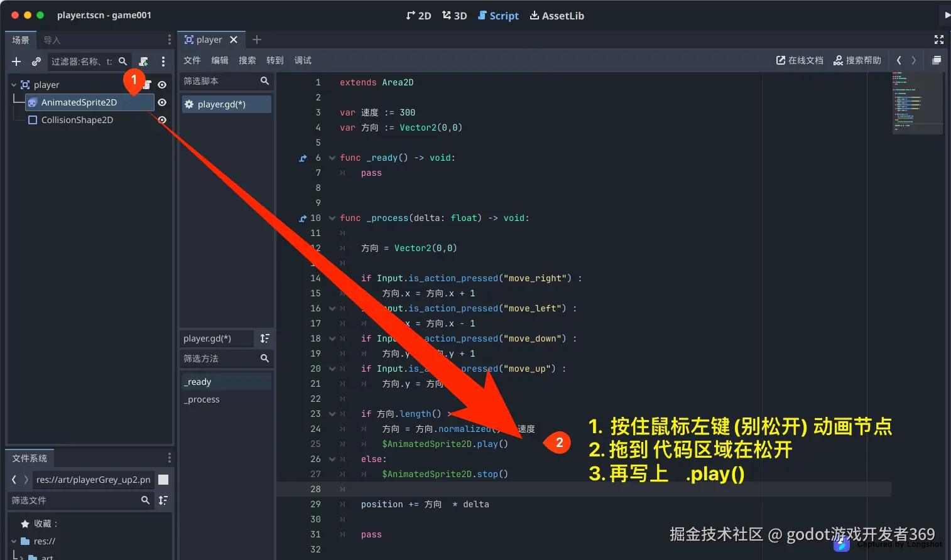Image resolution: width=951 pixels, height=560 pixels.
Task: Fold the move_down if block on line 18
Action: pyautogui.click(x=332, y=338)
